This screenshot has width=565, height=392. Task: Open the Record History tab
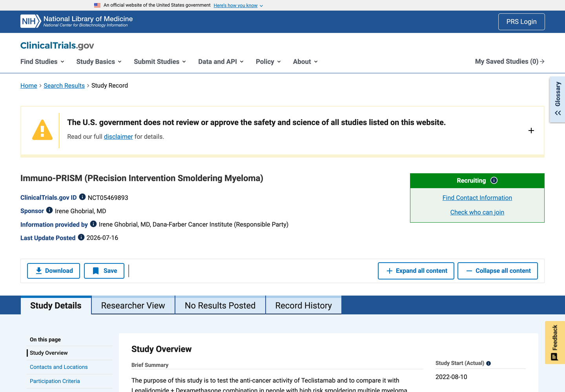click(x=304, y=305)
